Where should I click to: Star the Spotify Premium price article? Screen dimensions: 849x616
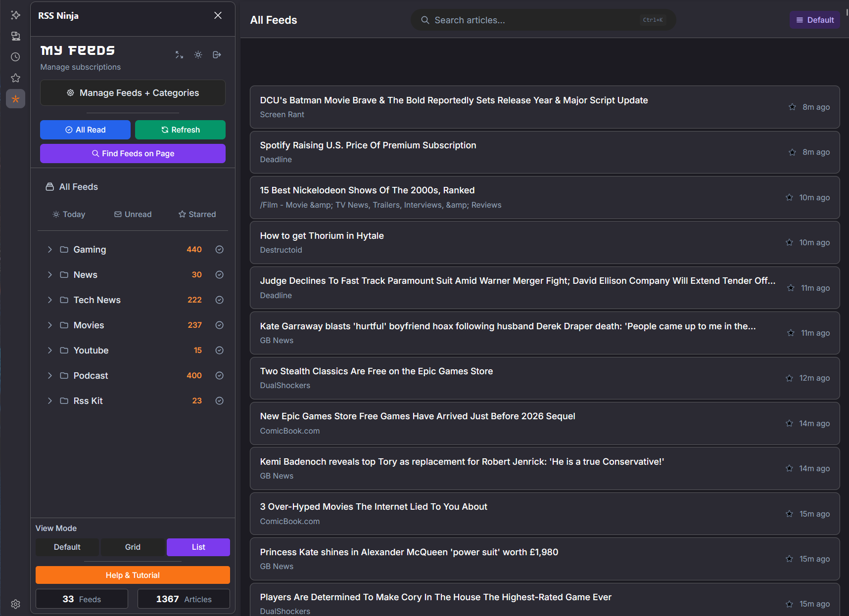pyautogui.click(x=791, y=152)
